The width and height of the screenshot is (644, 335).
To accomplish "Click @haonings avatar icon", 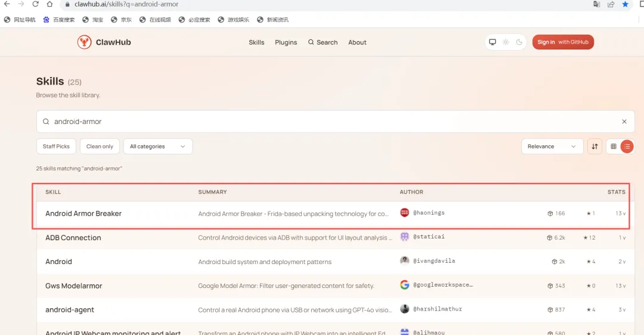I will coord(404,212).
